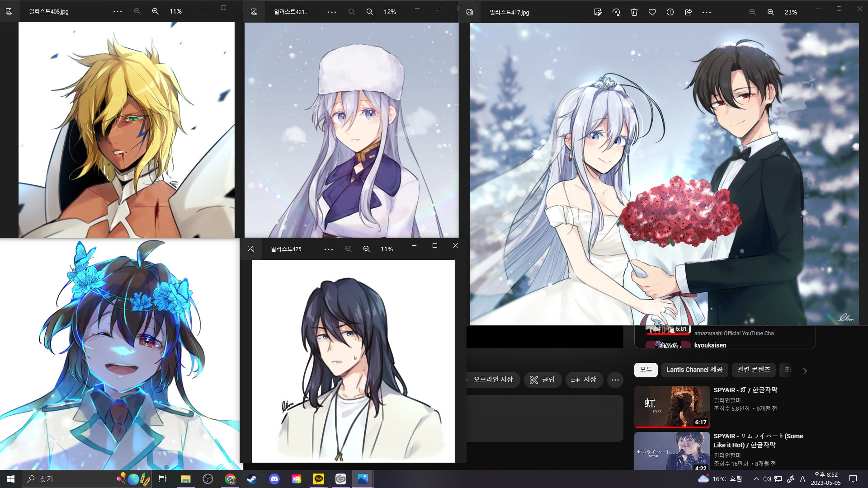Open OBS Studio from taskbar
Image resolution: width=868 pixels, height=488 pixels.
(208, 479)
